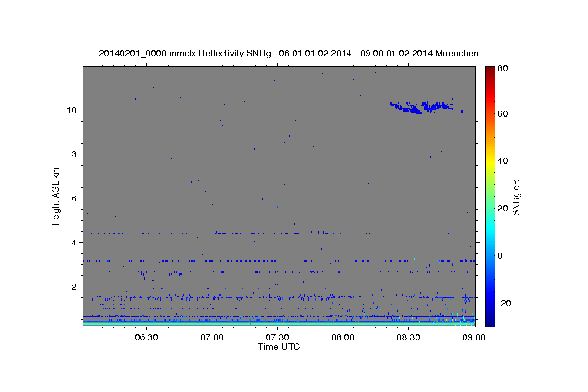Click the plot title starting '20140201_0000.mmclx Reflectivity SNRg'
Image resolution: width=588 pixels, height=392 pixels.
coord(289,53)
